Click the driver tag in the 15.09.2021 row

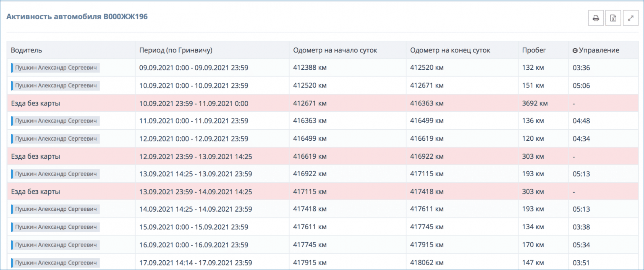pos(55,227)
